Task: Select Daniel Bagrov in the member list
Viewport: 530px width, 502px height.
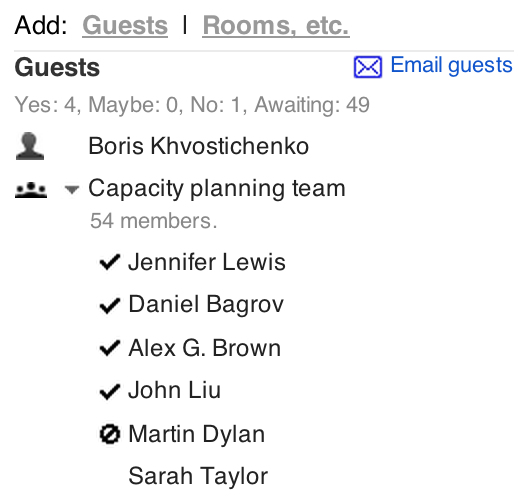Action: [206, 305]
